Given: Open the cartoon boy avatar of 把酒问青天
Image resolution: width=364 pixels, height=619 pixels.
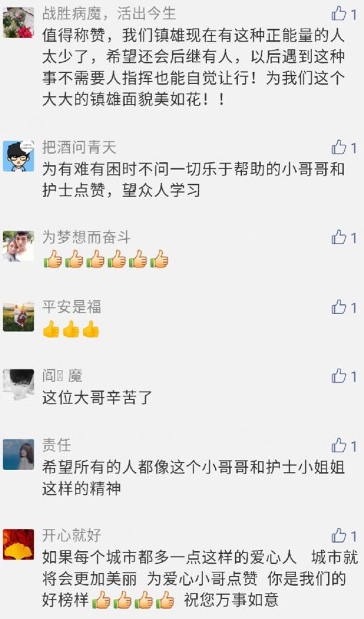Looking at the screenshot, I should pyautogui.click(x=18, y=156).
